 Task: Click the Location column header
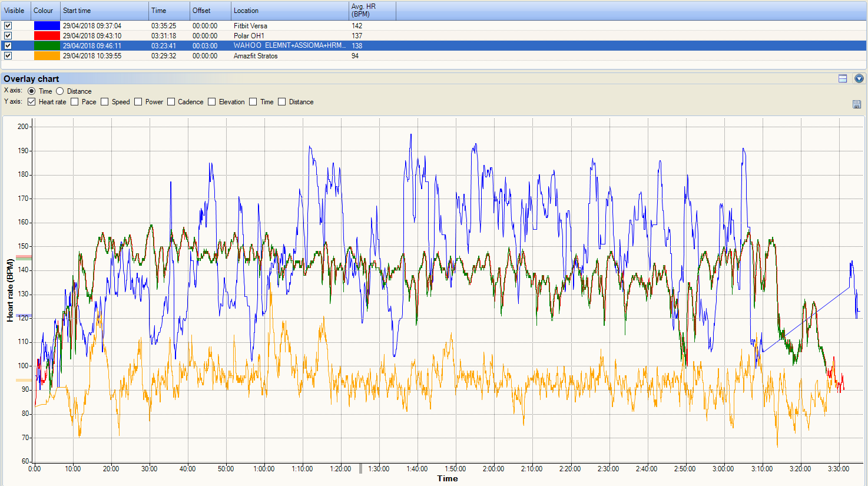[x=289, y=11]
